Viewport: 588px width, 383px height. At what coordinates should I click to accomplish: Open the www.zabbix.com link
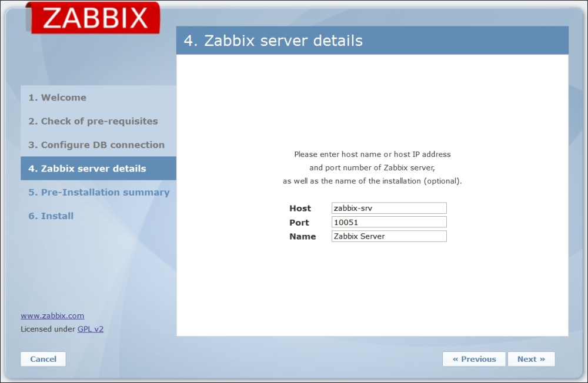coord(52,315)
